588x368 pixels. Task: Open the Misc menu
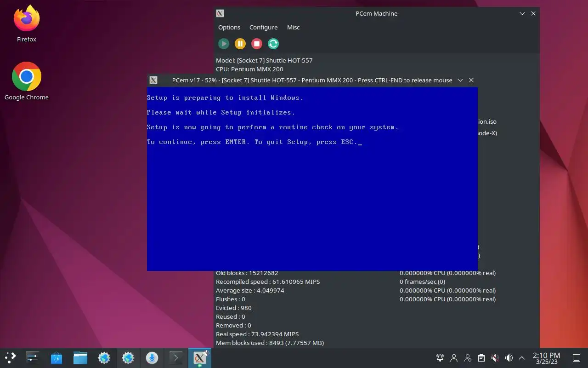pos(293,27)
